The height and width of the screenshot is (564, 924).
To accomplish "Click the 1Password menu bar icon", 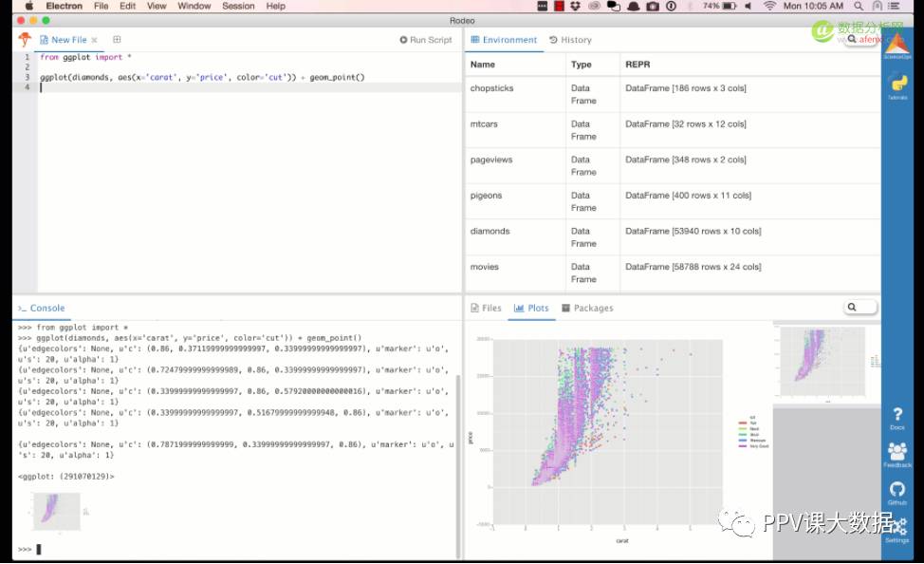I will click(x=672, y=6).
